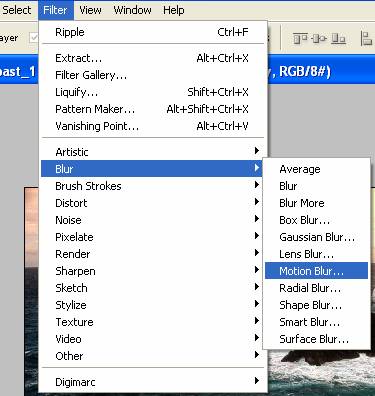375x396 pixels.
Task: Expand the Stylize submenu
Action: tap(153, 305)
